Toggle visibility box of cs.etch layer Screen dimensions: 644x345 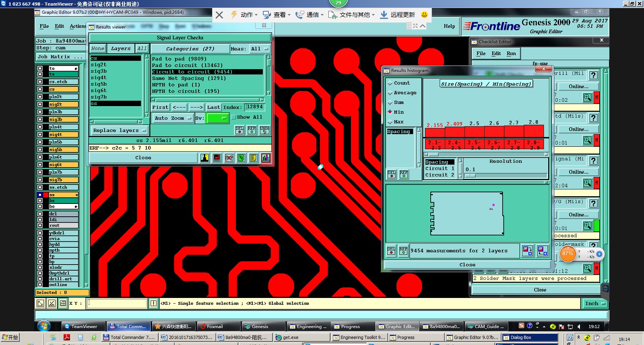click(40, 82)
